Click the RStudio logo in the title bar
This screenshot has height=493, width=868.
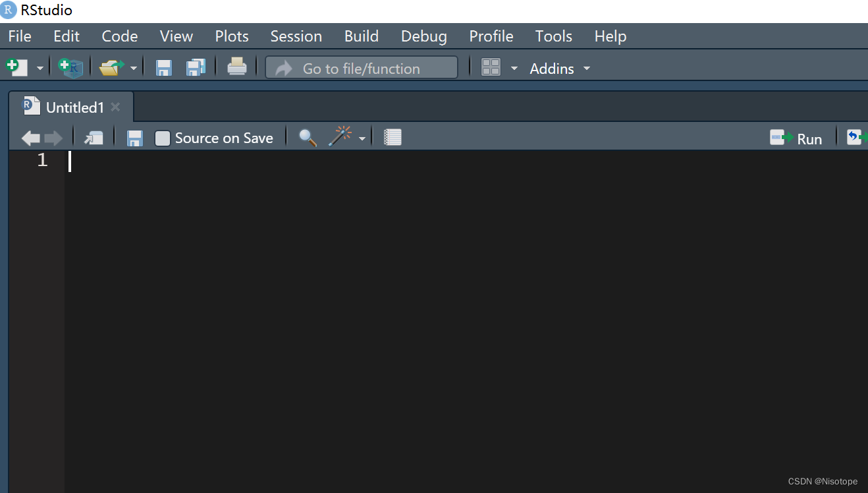click(9, 10)
